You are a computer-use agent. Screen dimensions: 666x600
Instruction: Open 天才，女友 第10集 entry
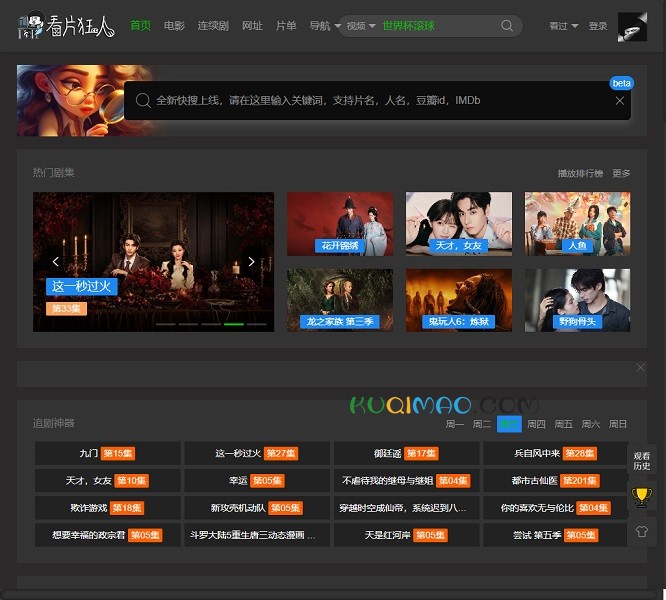pyautogui.click(x=107, y=481)
